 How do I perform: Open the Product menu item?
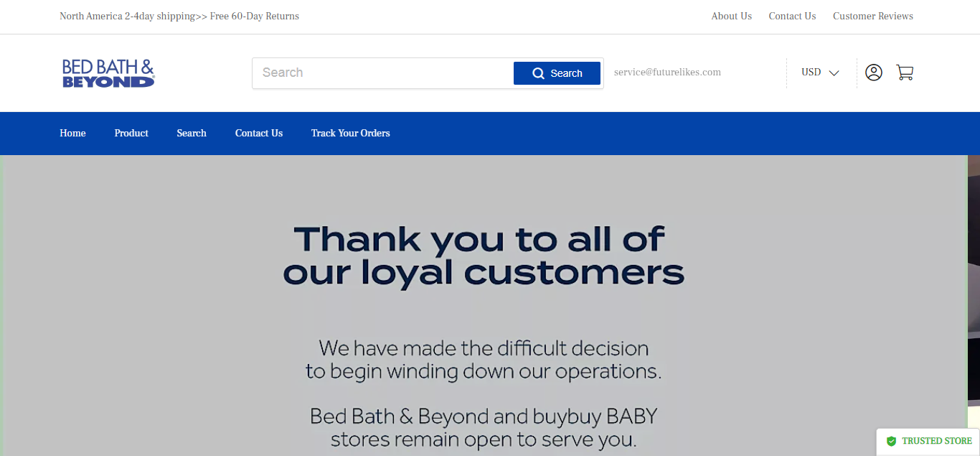(131, 133)
